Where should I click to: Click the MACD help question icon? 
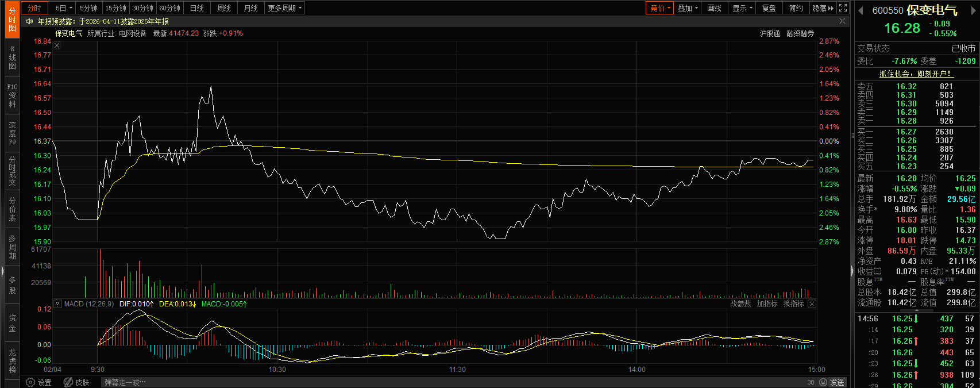pos(57,304)
